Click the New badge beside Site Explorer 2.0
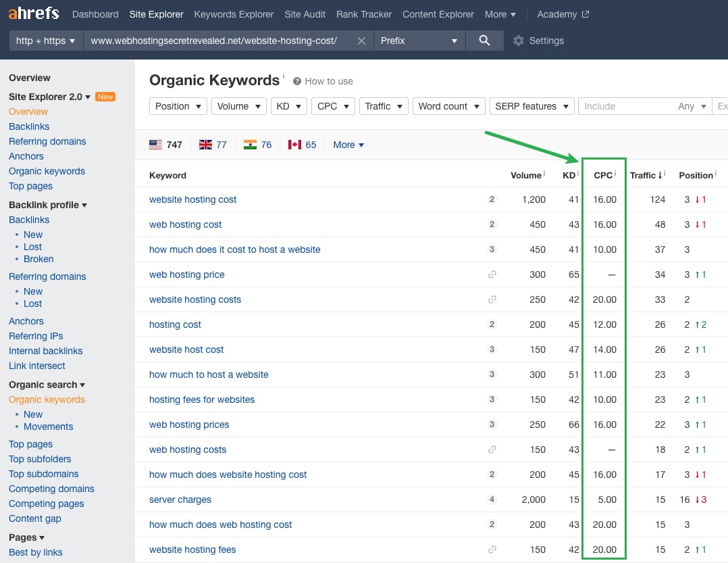This screenshot has width=728, height=563. (105, 97)
